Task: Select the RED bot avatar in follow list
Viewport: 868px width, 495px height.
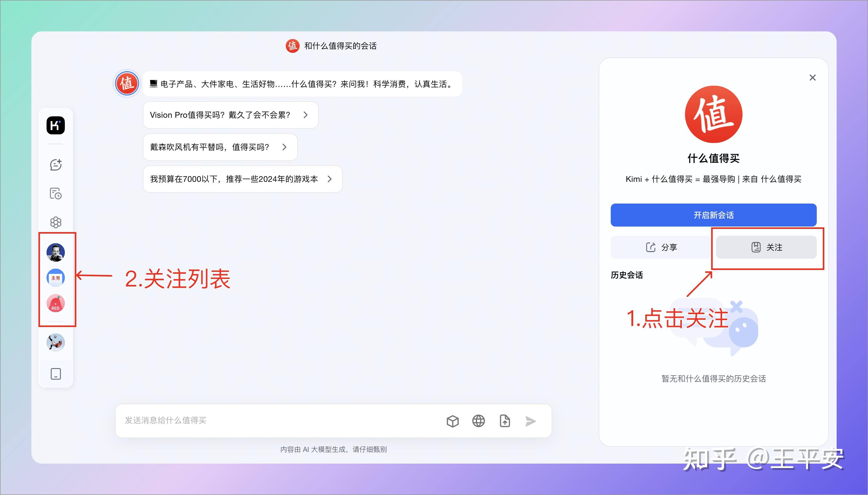Action: [55, 303]
